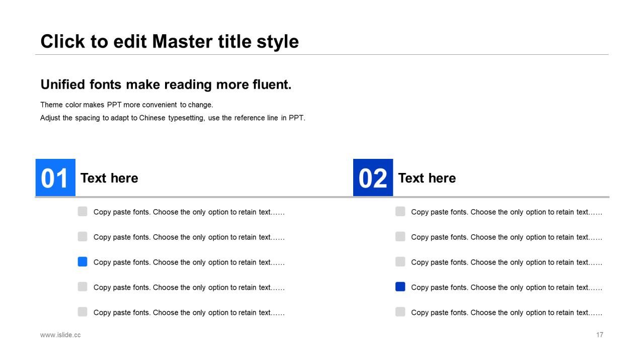The height and width of the screenshot is (362, 644).
Task: Click the text next to section 02's blue bullet
Action: (x=506, y=288)
